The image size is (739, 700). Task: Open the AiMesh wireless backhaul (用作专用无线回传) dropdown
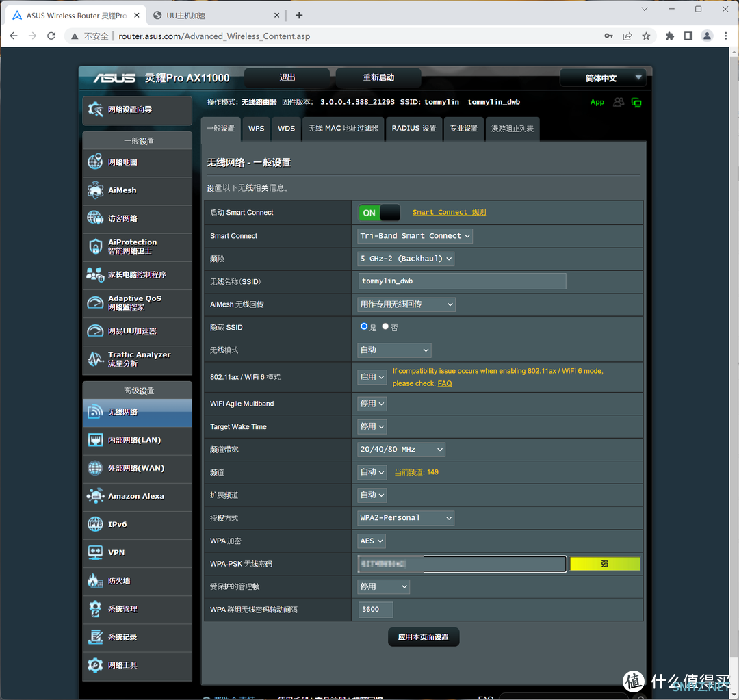click(406, 304)
